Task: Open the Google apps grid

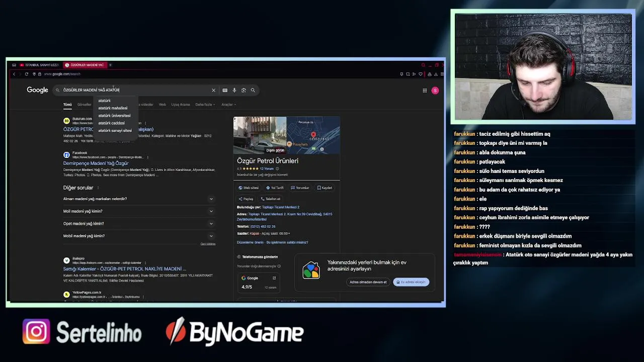Action: tap(425, 90)
